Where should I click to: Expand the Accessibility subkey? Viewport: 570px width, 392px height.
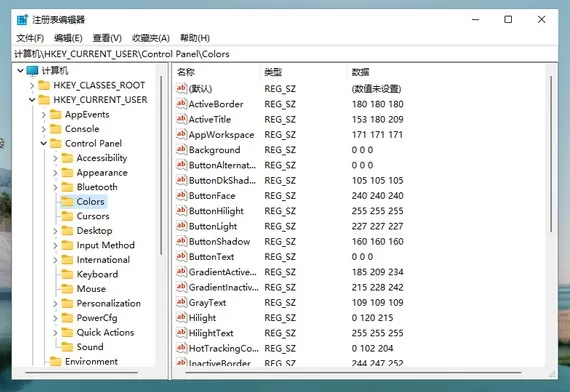coord(55,158)
